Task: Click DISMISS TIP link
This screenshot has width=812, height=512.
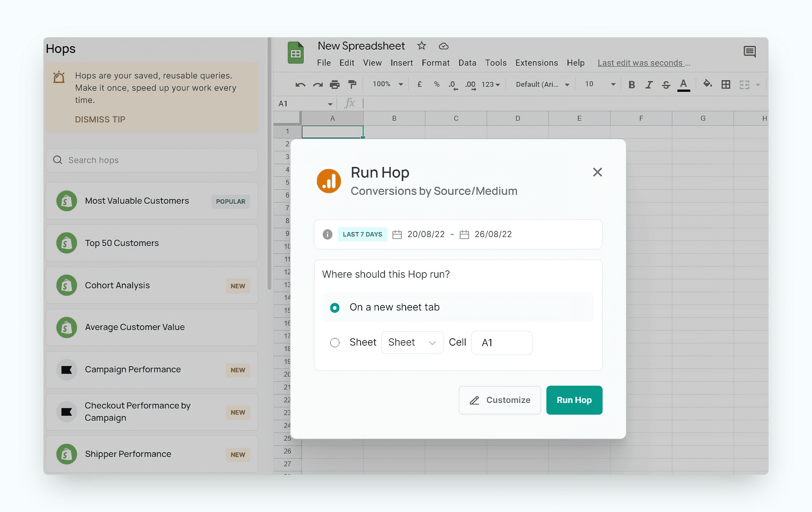Action: [x=100, y=119]
